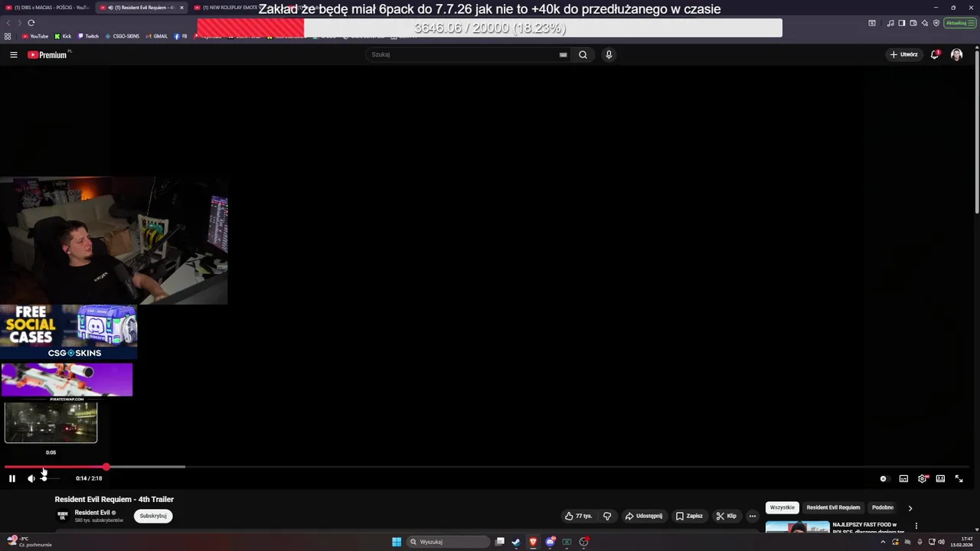Open the browser music player icon
This screenshot has width=980, height=551.
point(890,23)
